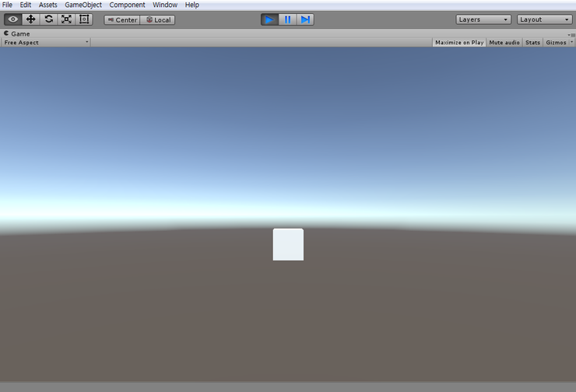Expand the Gizmos dropdown arrow
576x392 pixels.
point(571,42)
